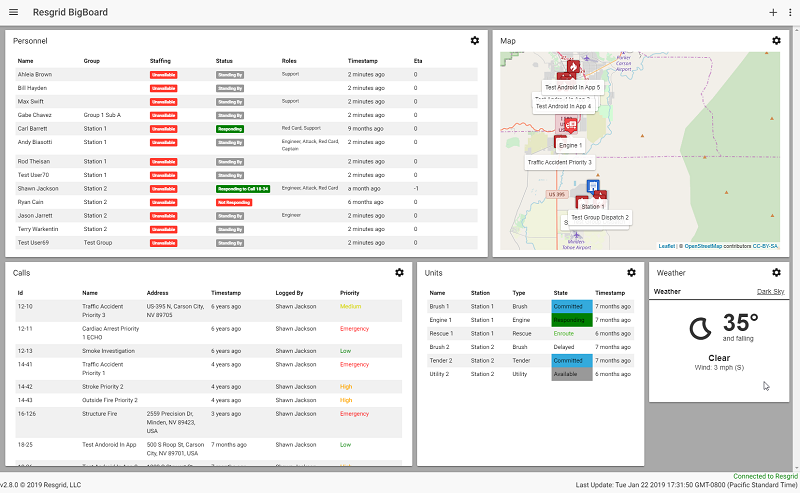This screenshot has height=493, width=800.
Task: Click the fire incident marker on map
Action: point(574,68)
